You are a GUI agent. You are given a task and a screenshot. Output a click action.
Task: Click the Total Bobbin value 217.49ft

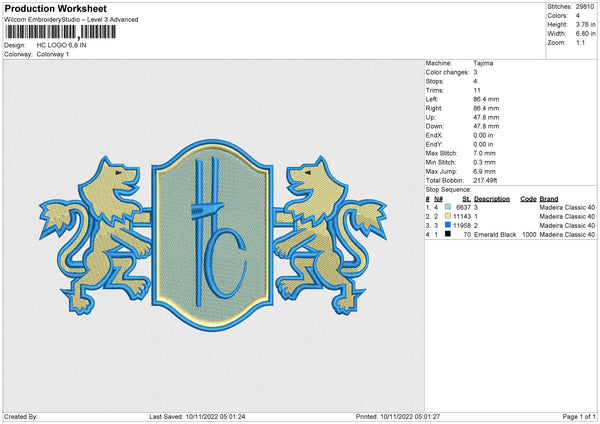point(487,178)
